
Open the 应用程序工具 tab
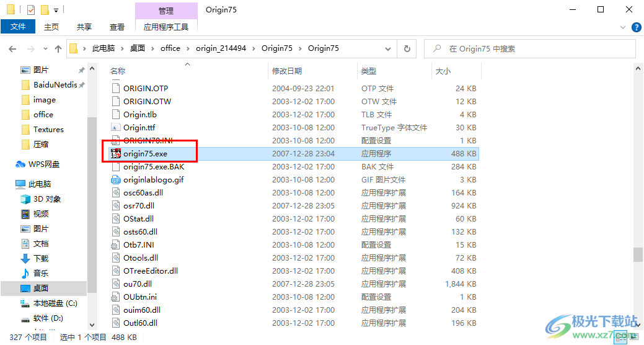coord(166,27)
